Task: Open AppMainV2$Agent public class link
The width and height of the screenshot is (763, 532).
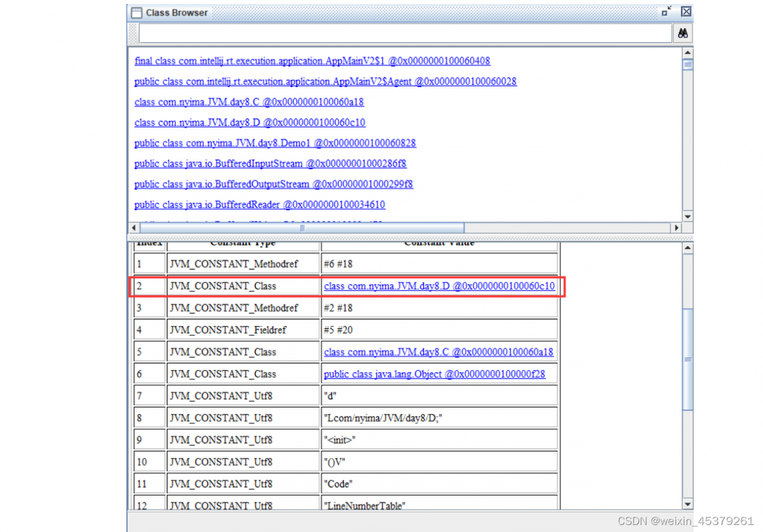Action: pos(325,81)
